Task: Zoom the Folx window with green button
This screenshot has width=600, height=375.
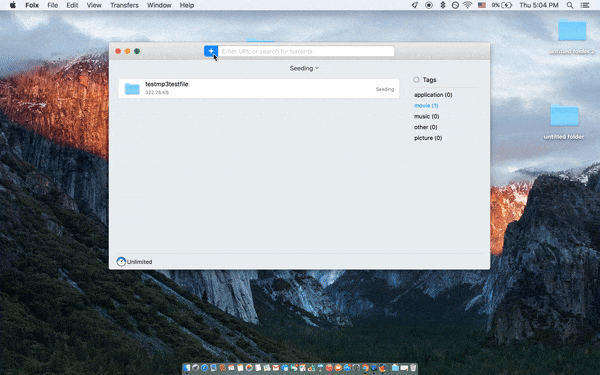Action: tap(137, 51)
